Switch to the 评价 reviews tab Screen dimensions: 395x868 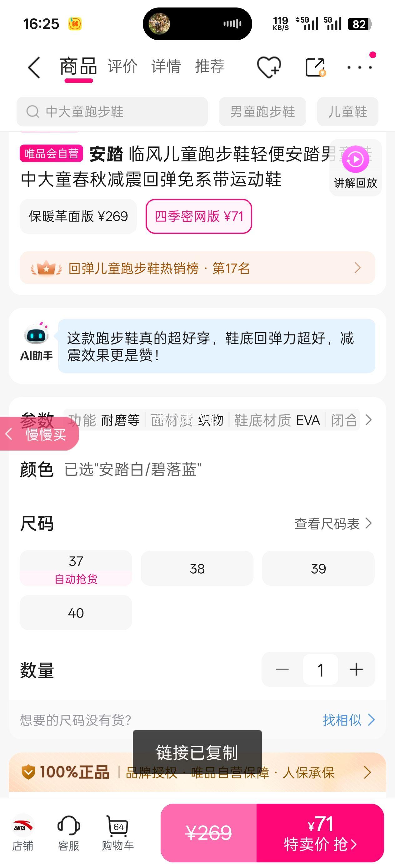pyautogui.click(x=122, y=67)
